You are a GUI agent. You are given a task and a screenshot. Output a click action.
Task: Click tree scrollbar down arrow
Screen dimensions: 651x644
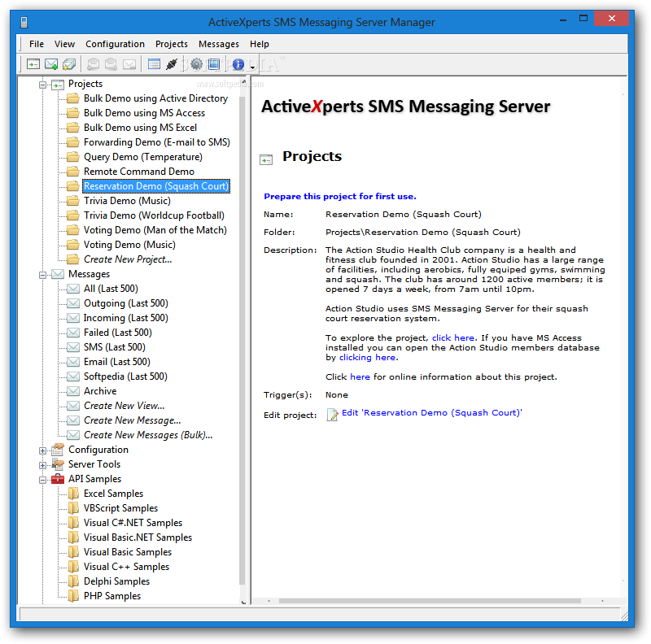point(243,602)
